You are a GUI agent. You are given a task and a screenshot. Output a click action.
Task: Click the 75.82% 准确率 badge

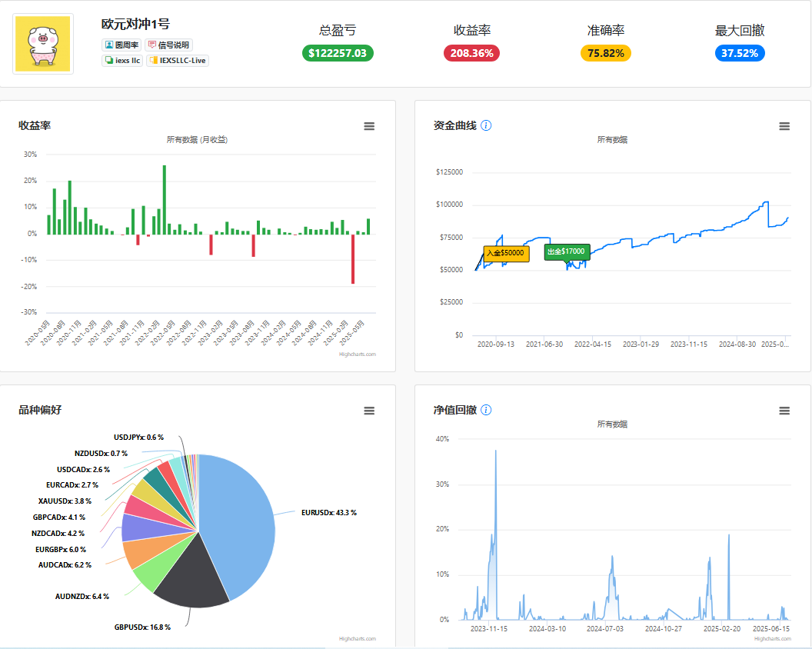(606, 53)
